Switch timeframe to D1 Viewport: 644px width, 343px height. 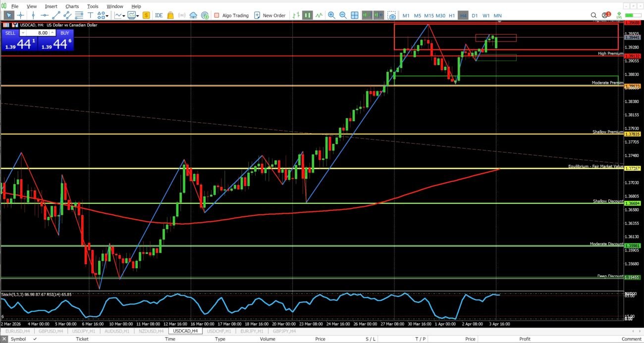[x=475, y=15]
